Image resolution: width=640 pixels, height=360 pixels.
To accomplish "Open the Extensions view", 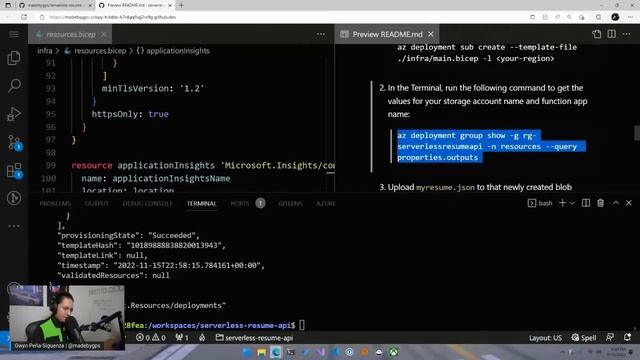I will [x=14, y=170].
